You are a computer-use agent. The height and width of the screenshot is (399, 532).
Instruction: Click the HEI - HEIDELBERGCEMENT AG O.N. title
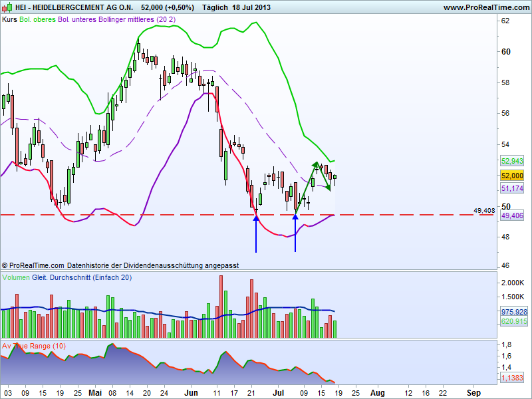74,7
